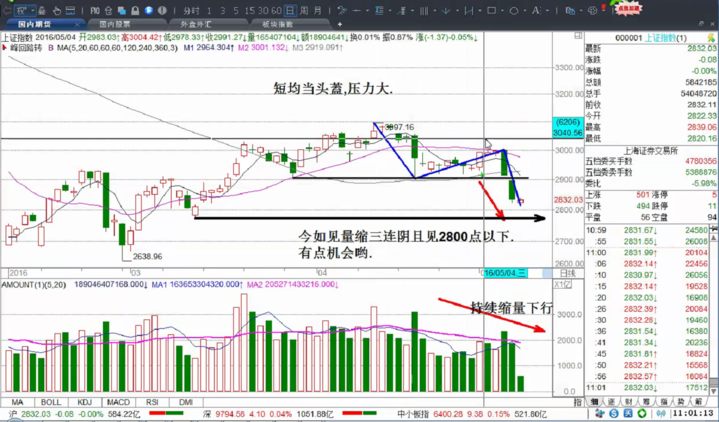Click the padlock lock icon
This screenshot has height=422, width=719.
135,11
